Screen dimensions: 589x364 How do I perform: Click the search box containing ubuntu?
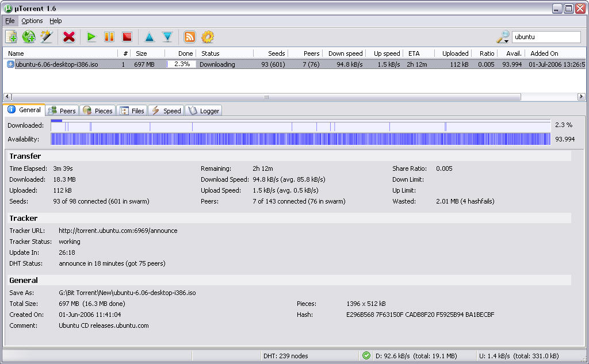546,37
